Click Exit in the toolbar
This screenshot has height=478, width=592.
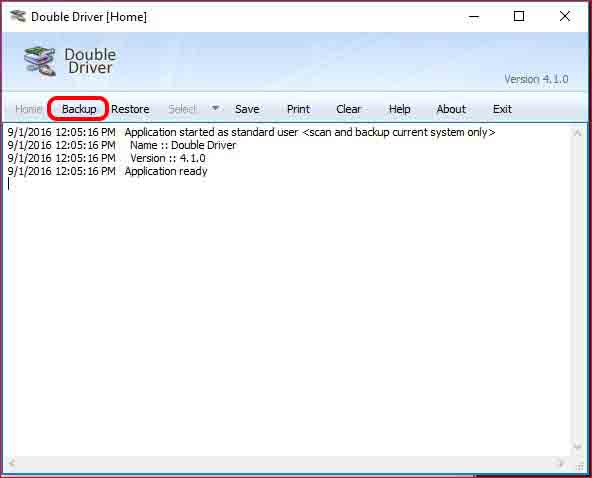tap(502, 109)
